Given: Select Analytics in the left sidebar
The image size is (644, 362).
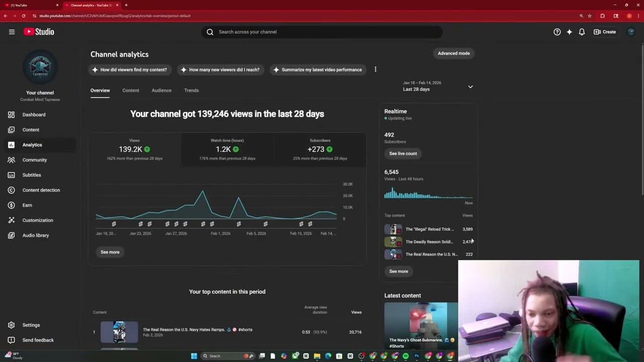Looking at the screenshot, I should tap(40, 145).
